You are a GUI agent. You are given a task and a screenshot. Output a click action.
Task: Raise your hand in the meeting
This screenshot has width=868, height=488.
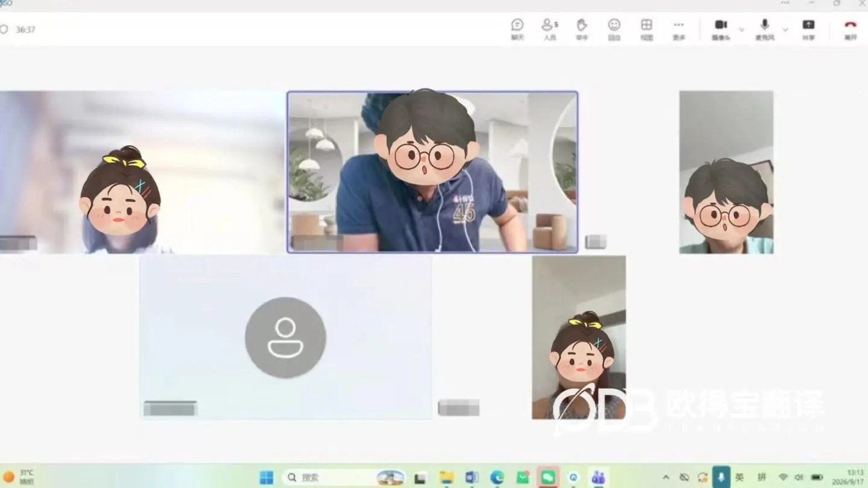[582, 29]
